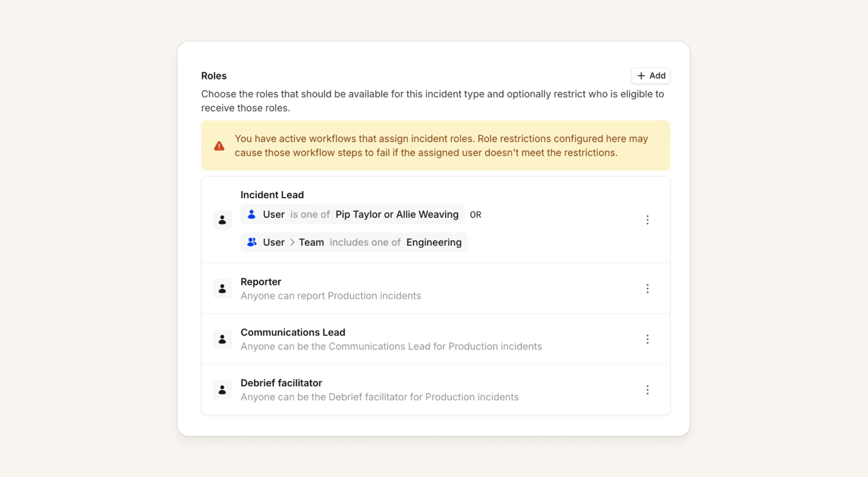Click the Debrief facilitator person icon
The width and height of the screenshot is (868, 477).
coord(222,390)
